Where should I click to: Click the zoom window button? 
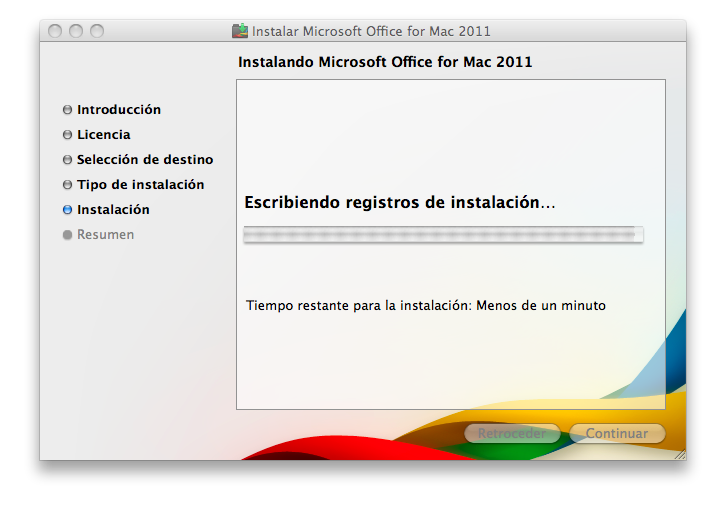[97, 31]
